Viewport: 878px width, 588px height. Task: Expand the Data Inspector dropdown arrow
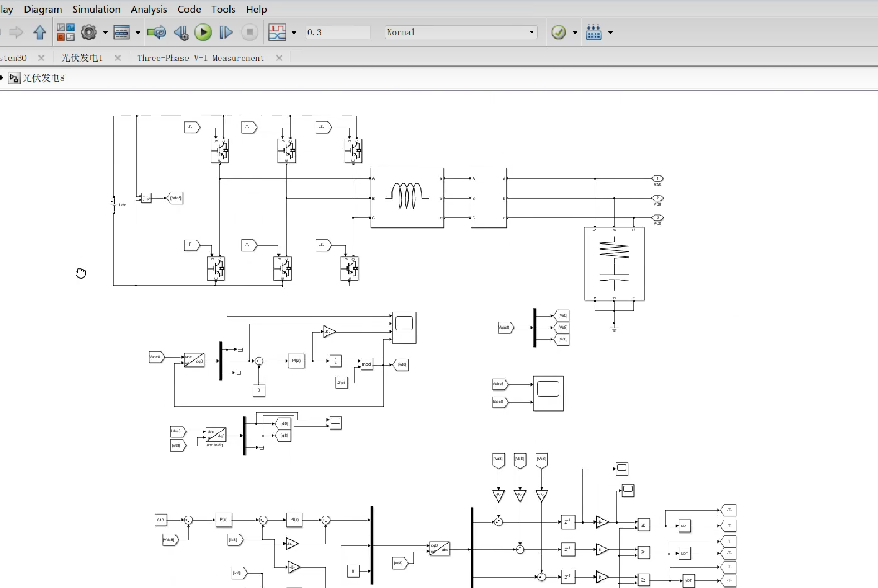click(x=294, y=32)
